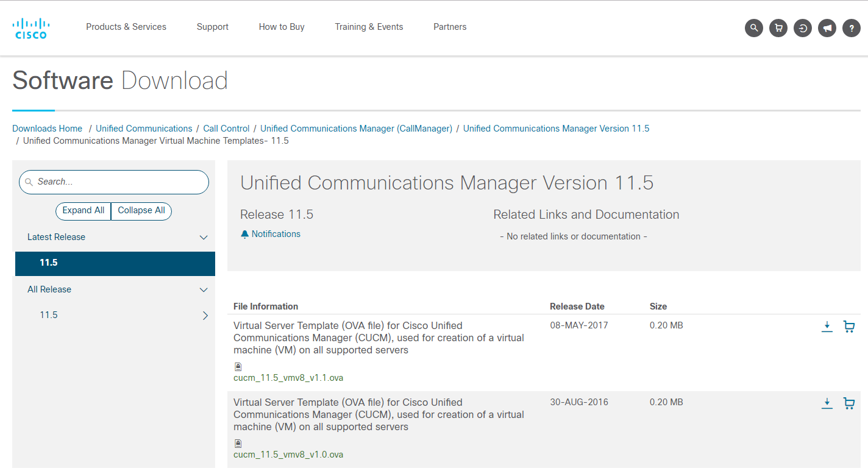Select 11.5 under Latest Release
Screen dimensions: 868x471
click(x=48, y=262)
